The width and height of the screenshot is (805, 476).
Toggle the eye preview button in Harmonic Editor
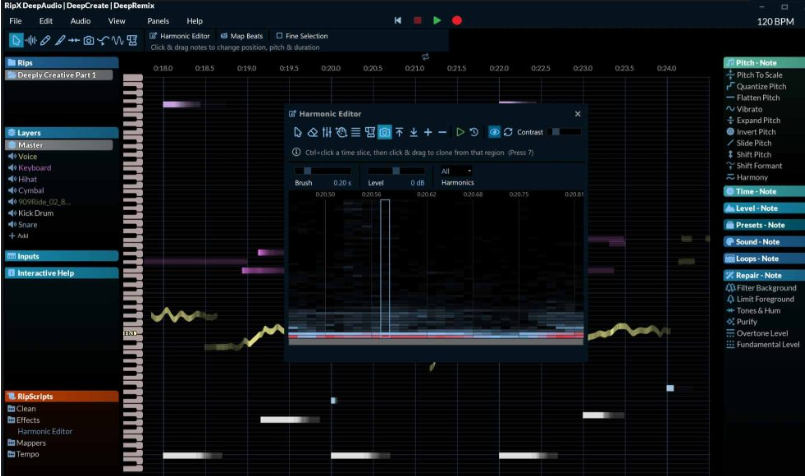tap(494, 132)
